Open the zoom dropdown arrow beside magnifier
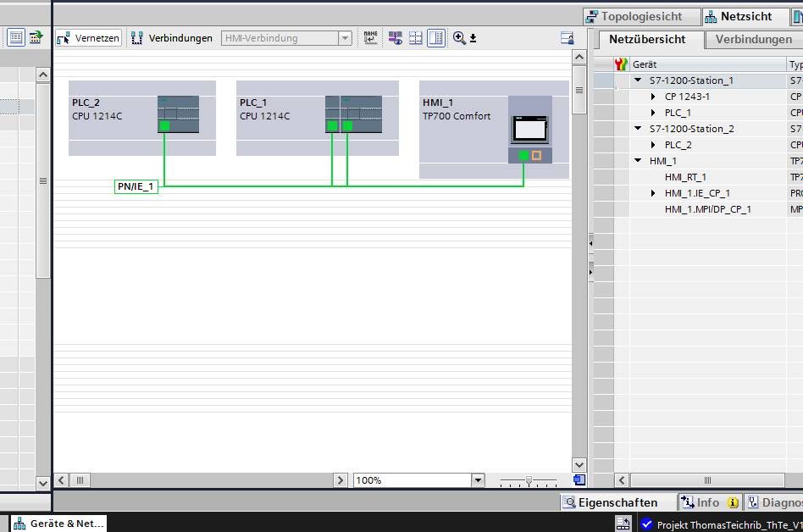This screenshot has height=532, width=803. [473, 38]
